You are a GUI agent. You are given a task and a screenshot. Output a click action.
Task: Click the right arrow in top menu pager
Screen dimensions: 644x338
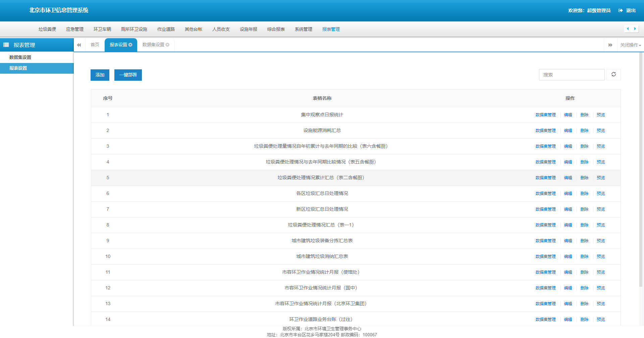(635, 29)
